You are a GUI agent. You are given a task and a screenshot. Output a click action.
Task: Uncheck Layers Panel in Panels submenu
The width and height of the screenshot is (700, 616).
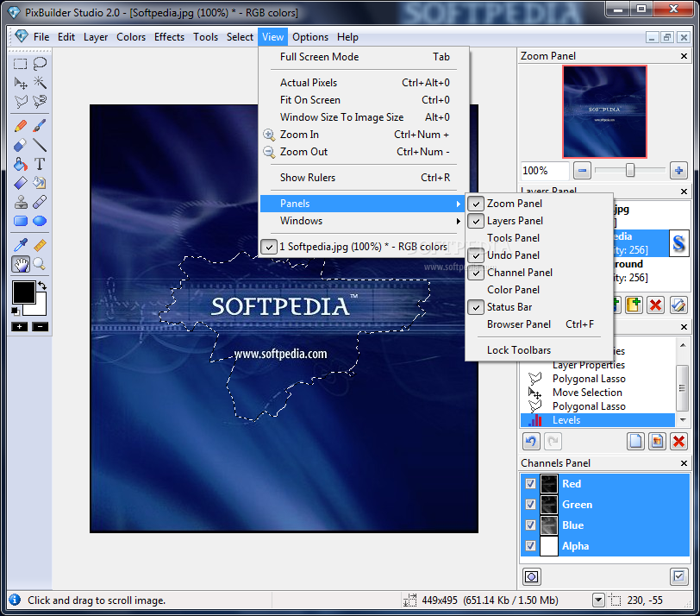point(539,221)
